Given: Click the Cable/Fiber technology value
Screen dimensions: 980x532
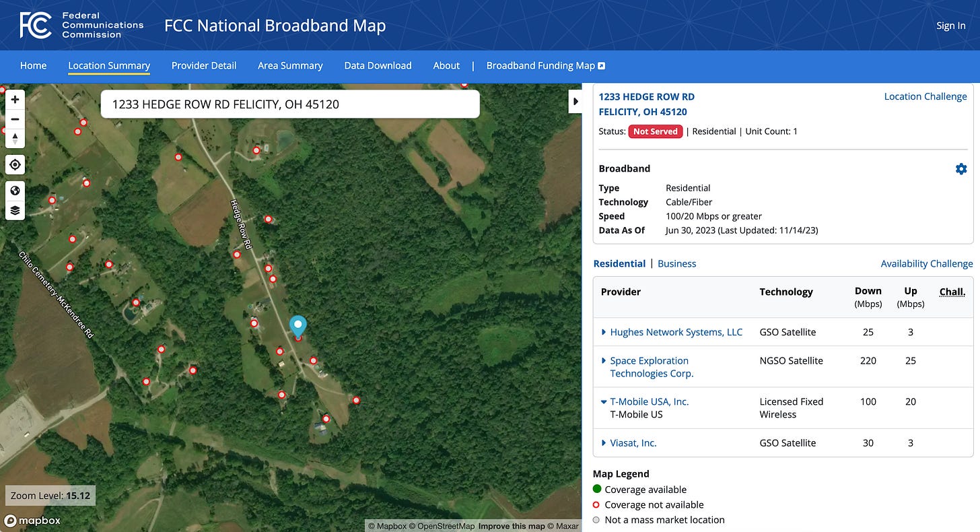Looking at the screenshot, I should 689,202.
